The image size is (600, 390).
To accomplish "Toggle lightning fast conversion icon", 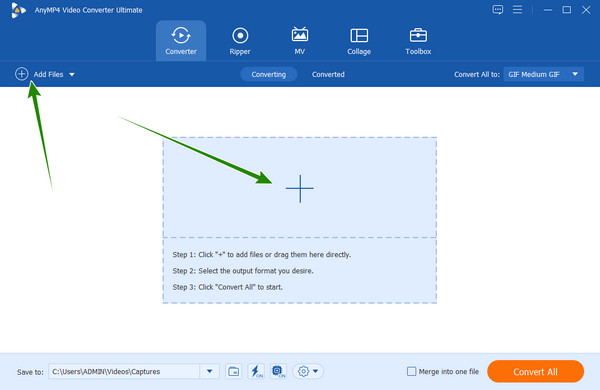I will pos(256,371).
